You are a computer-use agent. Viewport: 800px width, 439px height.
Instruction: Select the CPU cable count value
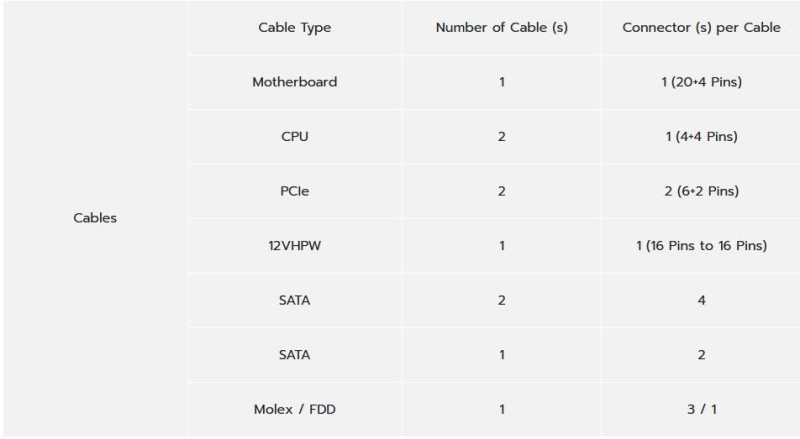tap(501, 136)
